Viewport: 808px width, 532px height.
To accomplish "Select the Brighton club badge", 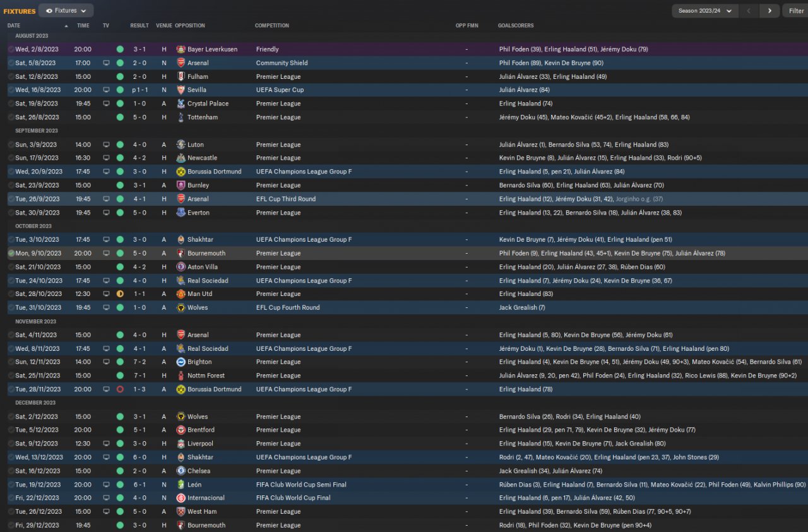I will [x=181, y=362].
